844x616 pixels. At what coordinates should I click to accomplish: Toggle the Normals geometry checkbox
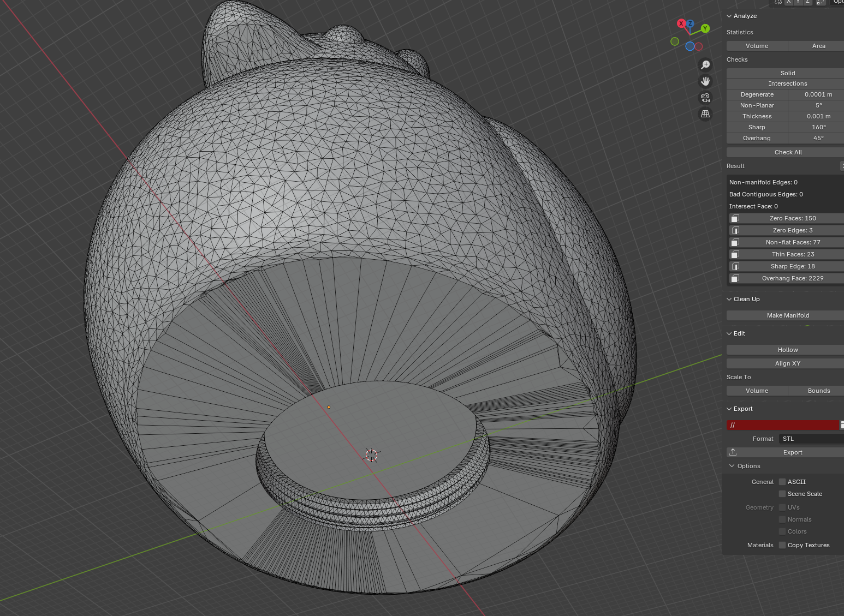pyautogui.click(x=782, y=519)
